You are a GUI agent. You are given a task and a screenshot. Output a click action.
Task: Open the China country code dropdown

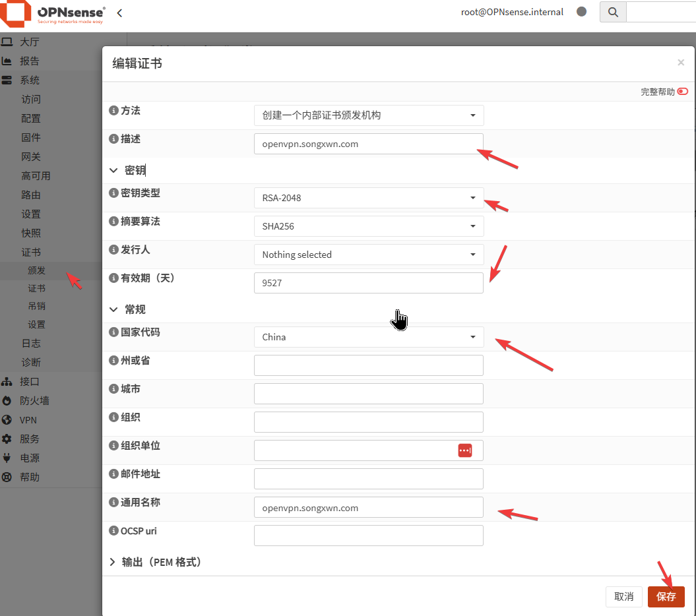(x=368, y=337)
